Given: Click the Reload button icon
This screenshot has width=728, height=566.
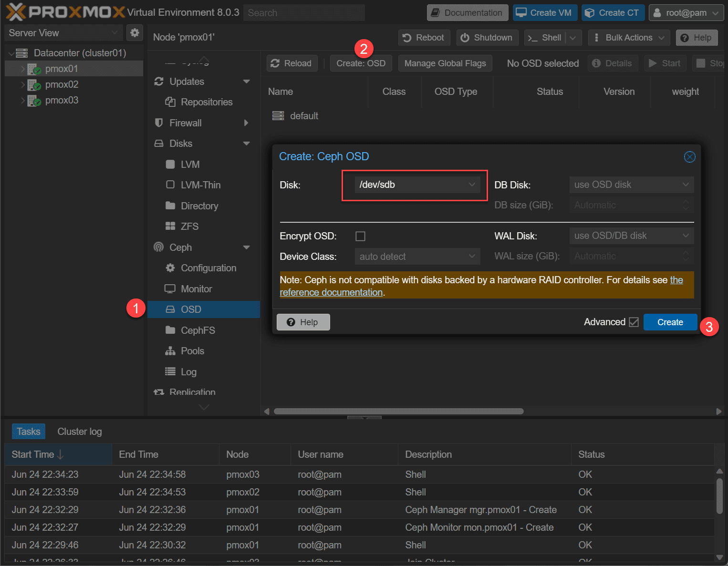Looking at the screenshot, I should (x=275, y=63).
